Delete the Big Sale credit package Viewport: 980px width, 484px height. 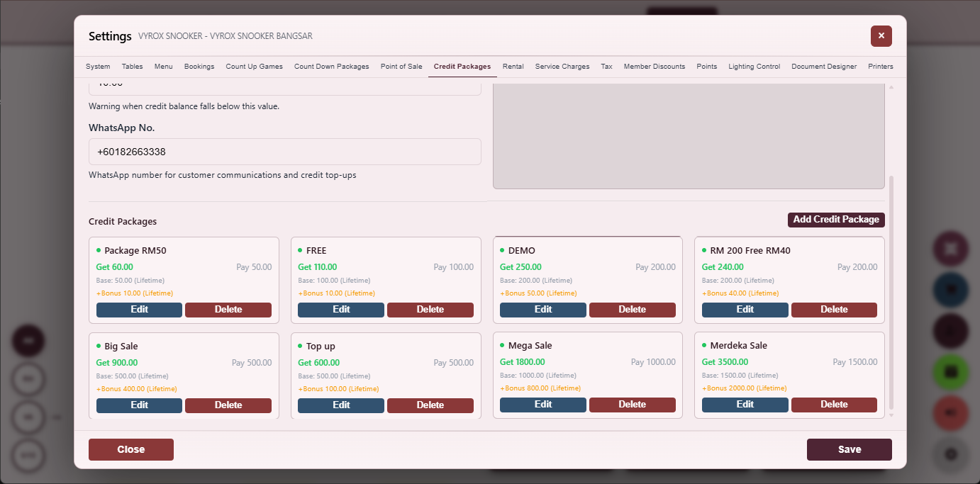pos(228,405)
